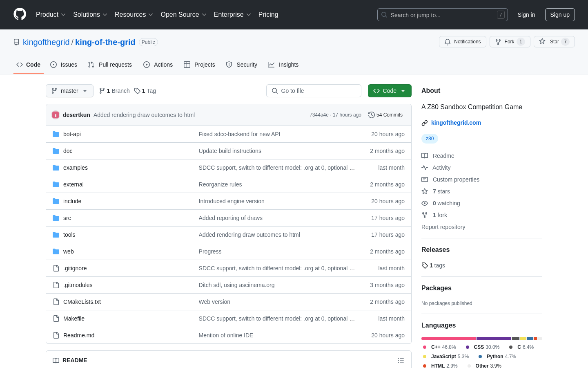Switch to the Insights tab
Screen dimensions: 588x368
pyautogui.click(x=283, y=65)
